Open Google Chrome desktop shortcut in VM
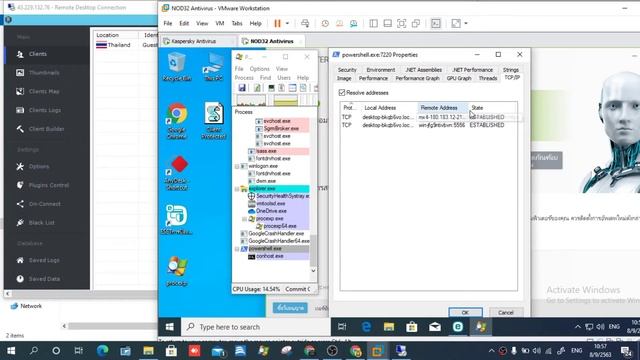 coord(177,121)
